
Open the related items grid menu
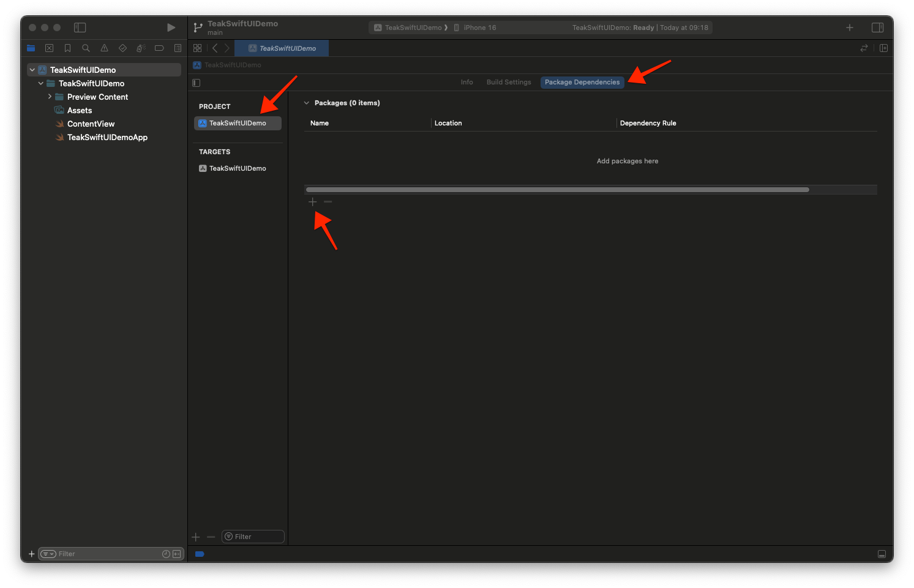pyautogui.click(x=197, y=48)
